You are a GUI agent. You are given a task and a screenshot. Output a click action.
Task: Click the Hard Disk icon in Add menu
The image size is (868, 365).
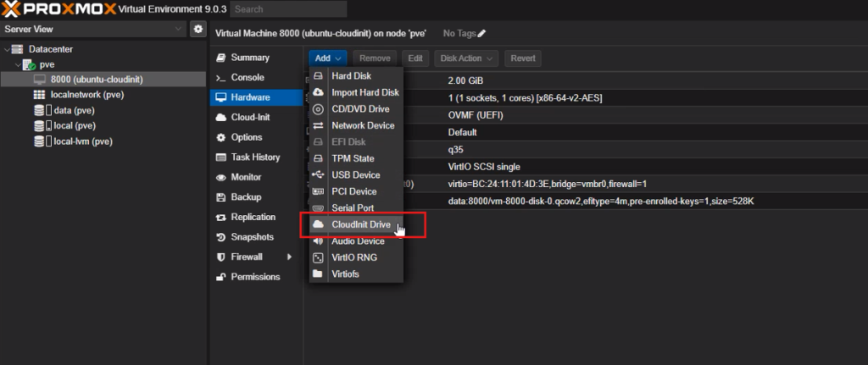318,76
